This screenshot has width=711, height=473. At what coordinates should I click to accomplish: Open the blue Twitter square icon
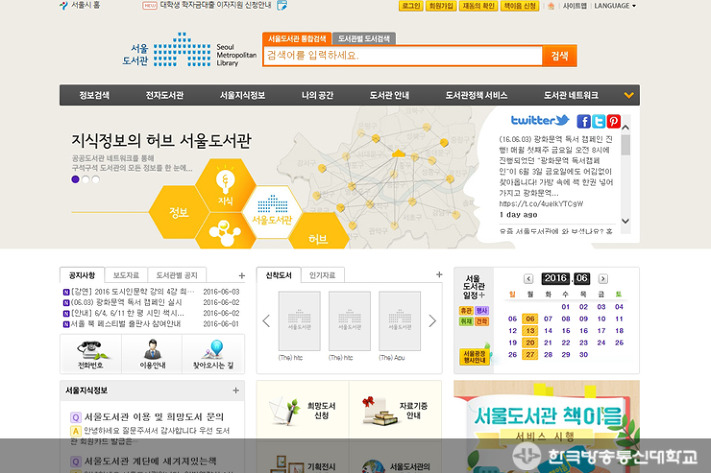(599, 121)
